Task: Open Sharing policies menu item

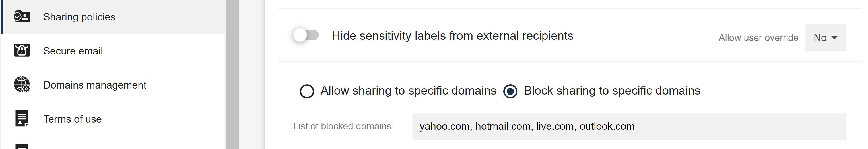Action: (114, 17)
